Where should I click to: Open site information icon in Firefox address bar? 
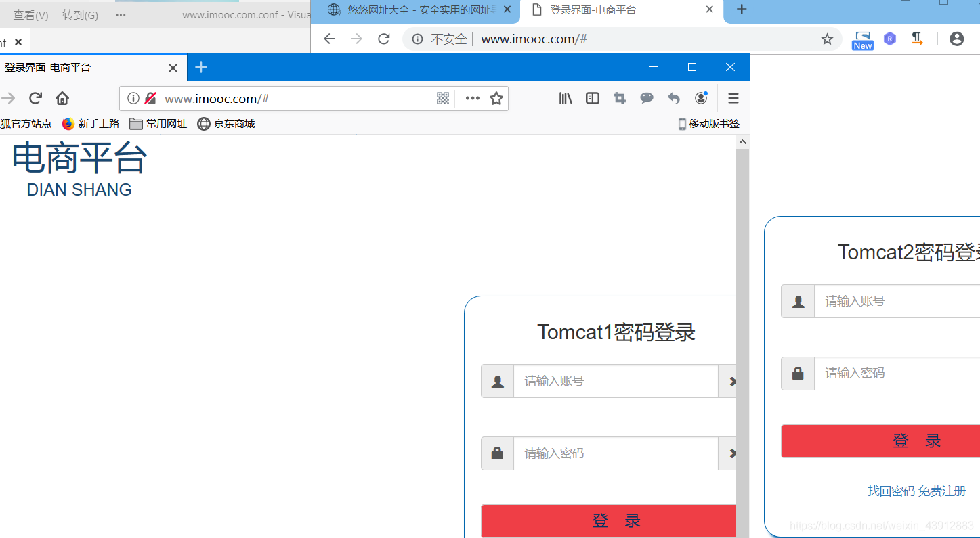pyautogui.click(x=133, y=98)
